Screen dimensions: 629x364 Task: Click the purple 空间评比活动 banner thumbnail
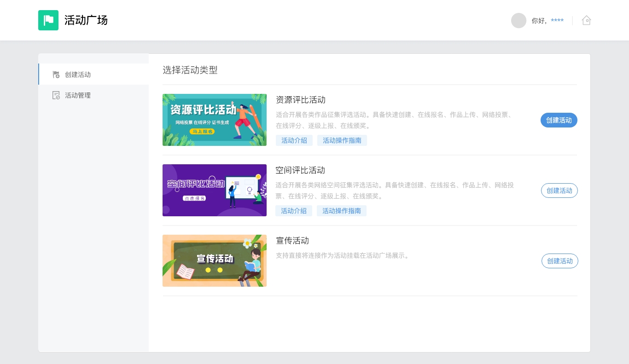pos(215,191)
